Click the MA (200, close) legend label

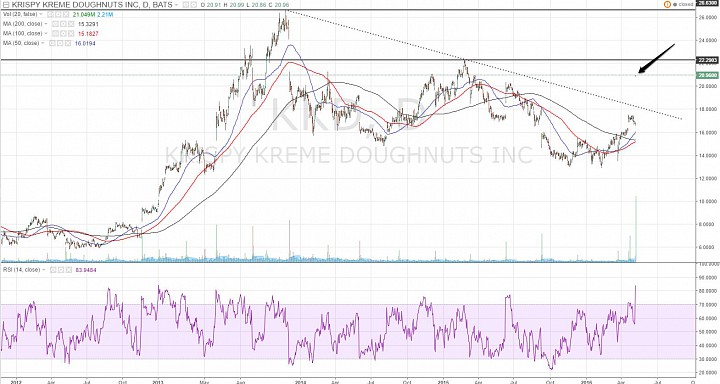(x=22, y=24)
